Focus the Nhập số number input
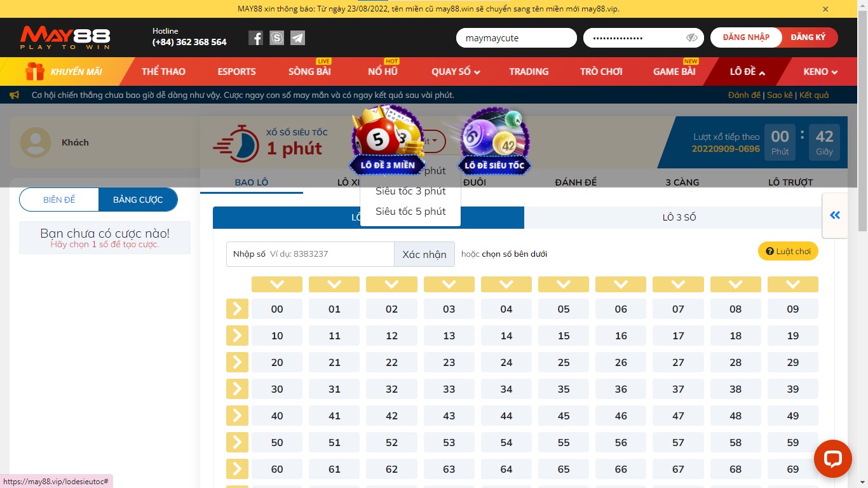Image resolution: width=868 pixels, height=488 pixels. coord(310,254)
